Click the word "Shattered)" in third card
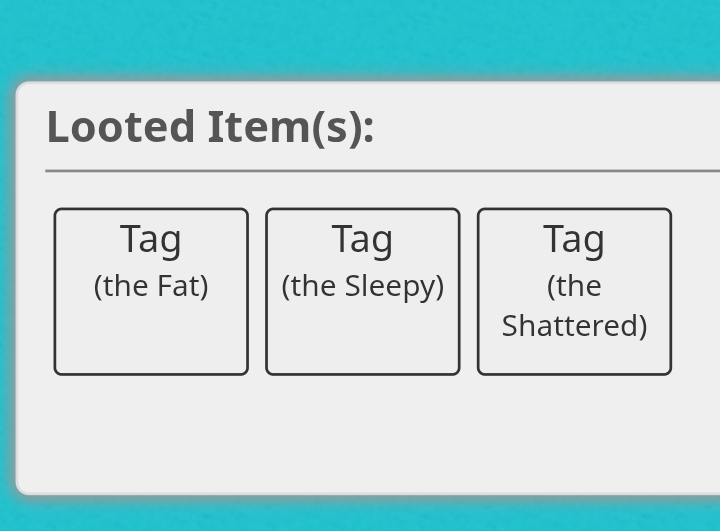The height and width of the screenshot is (531, 720). pos(574,326)
